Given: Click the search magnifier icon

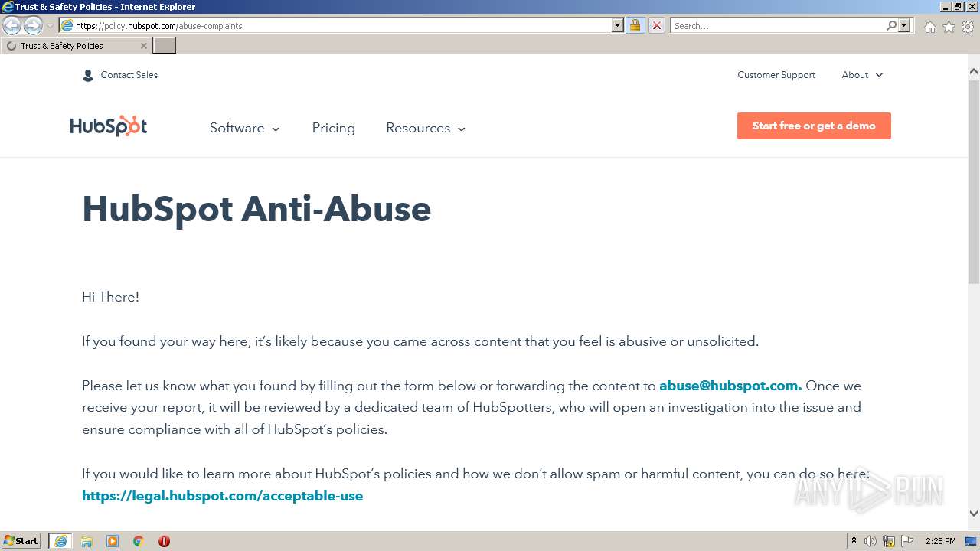Looking at the screenshot, I should click(x=891, y=26).
